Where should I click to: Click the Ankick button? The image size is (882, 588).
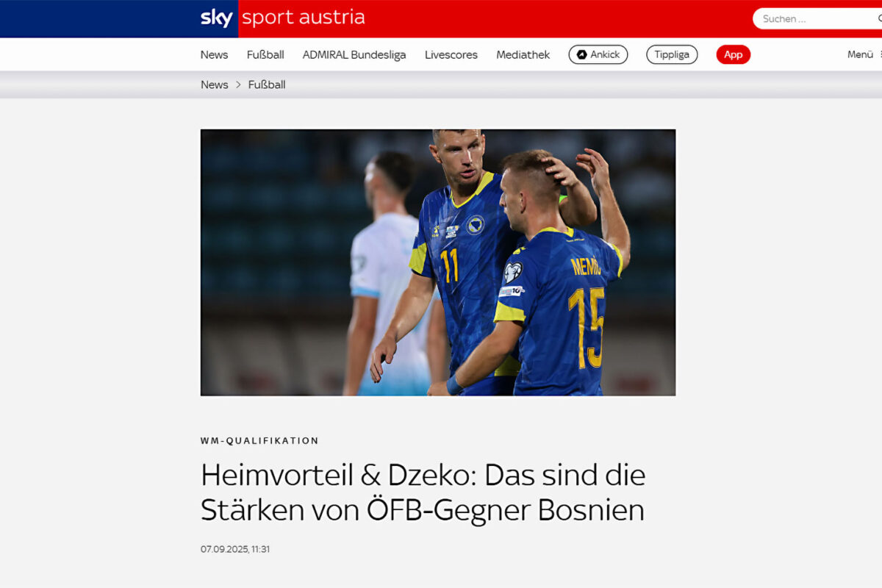pos(598,54)
